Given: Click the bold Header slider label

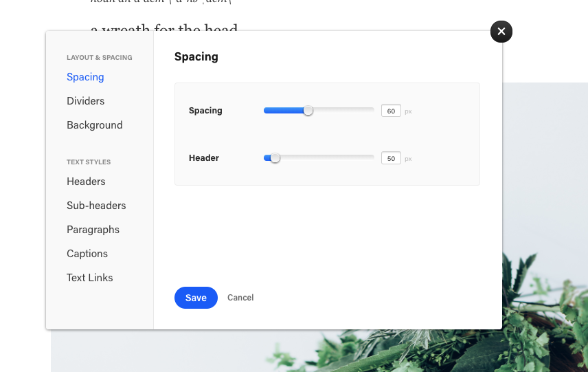Looking at the screenshot, I should (x=204, y=158).
